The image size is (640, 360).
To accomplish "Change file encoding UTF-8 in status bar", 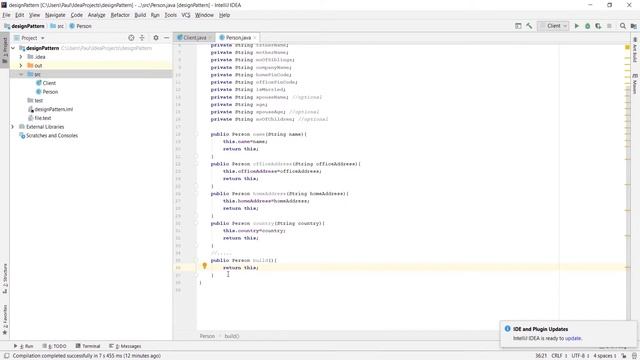I will (x=580, y=356).
